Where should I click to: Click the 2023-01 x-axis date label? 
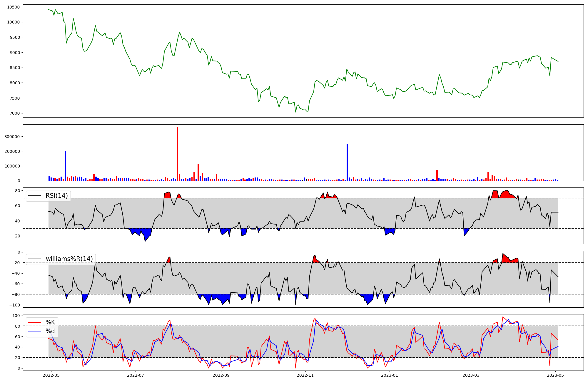pyautogui.click(x=390, y=375)
